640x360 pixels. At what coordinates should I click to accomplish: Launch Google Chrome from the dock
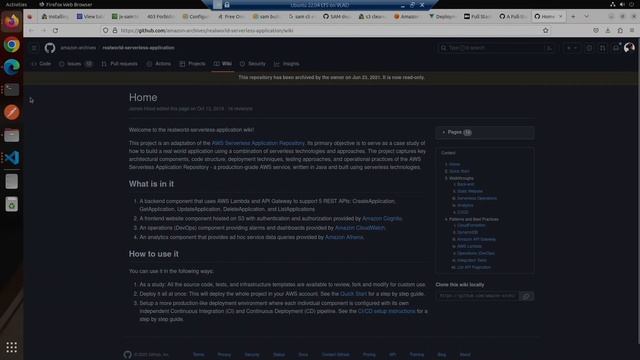(11, 44)
